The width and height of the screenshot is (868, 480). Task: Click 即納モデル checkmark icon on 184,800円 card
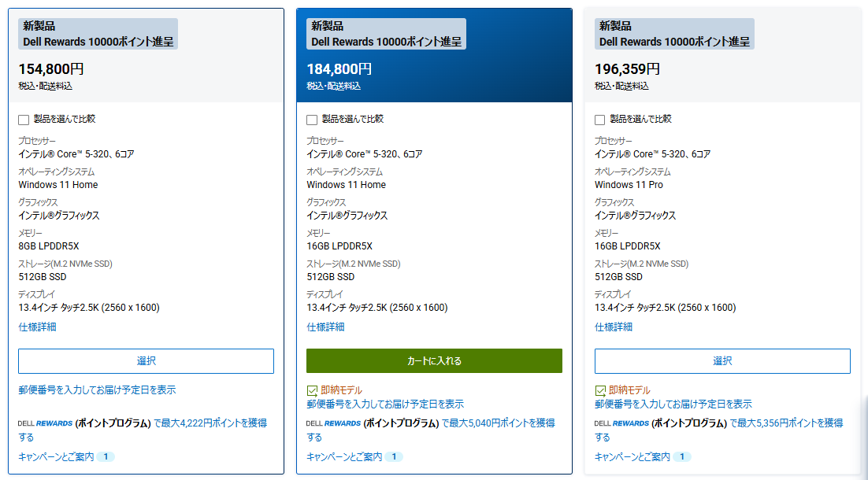(312, 391)
